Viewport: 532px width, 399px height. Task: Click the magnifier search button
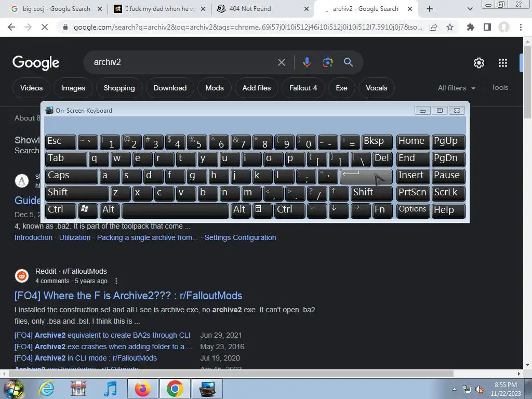[348, 62]
